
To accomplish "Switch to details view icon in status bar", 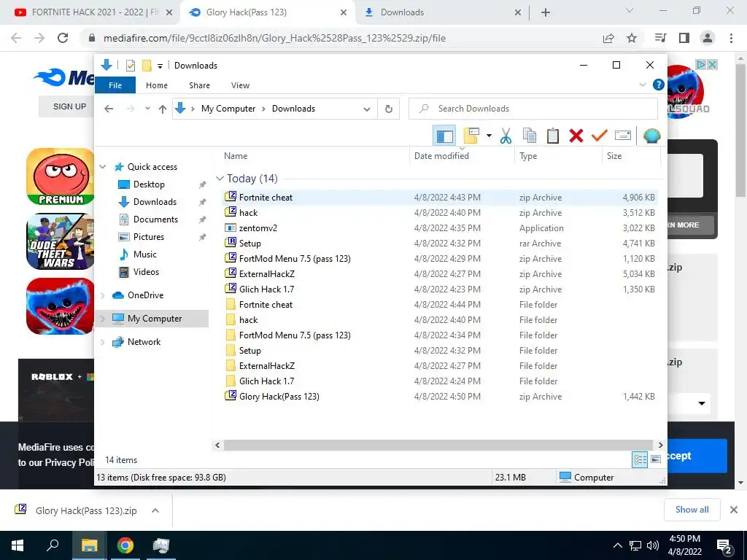I will pos(640,459).
